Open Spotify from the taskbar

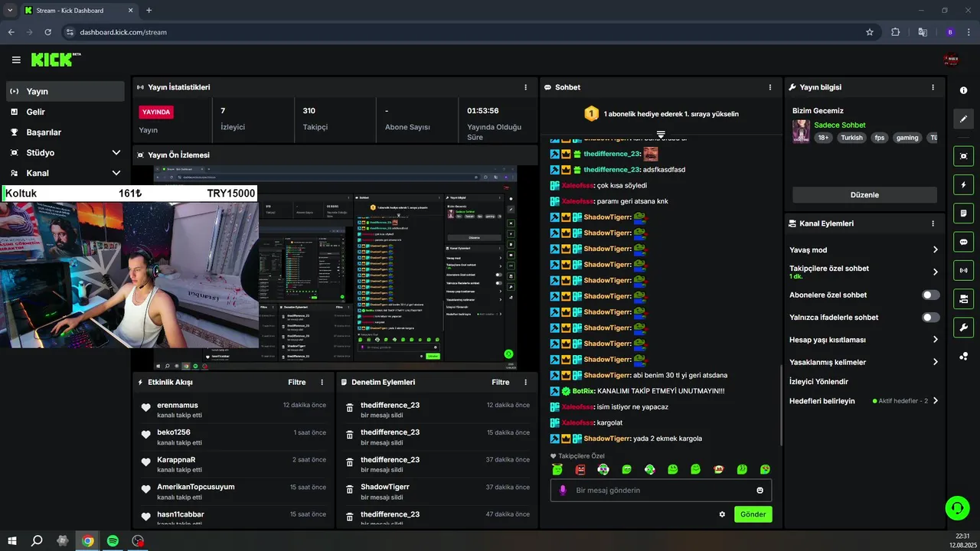113,541
